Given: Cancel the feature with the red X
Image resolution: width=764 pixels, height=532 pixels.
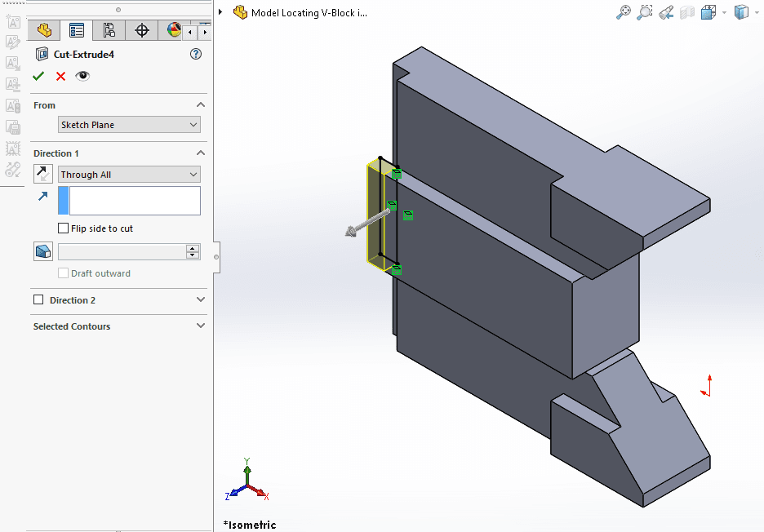Looking at the screenshot, I should [60, 76].
